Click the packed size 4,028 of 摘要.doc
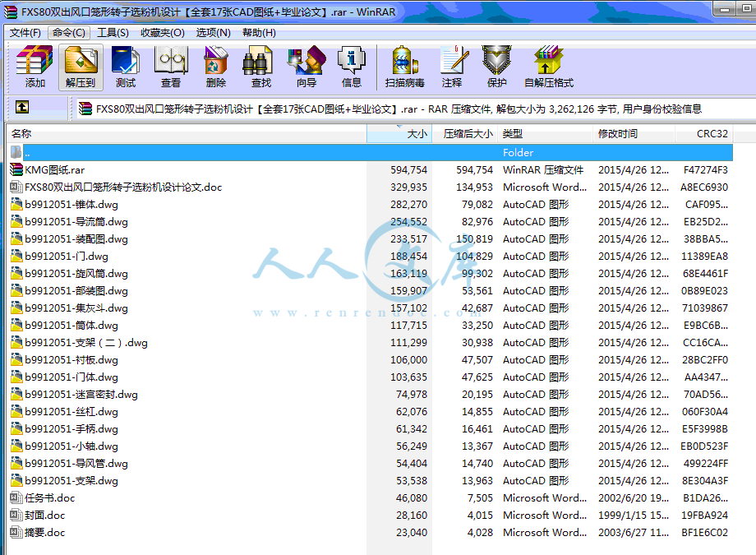Screen dimensions: 756x555 [480, 532]
